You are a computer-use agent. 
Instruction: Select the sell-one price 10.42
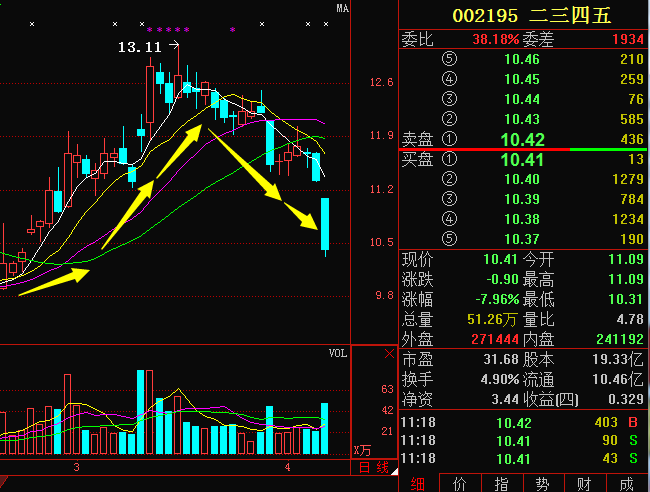point(523,139)
